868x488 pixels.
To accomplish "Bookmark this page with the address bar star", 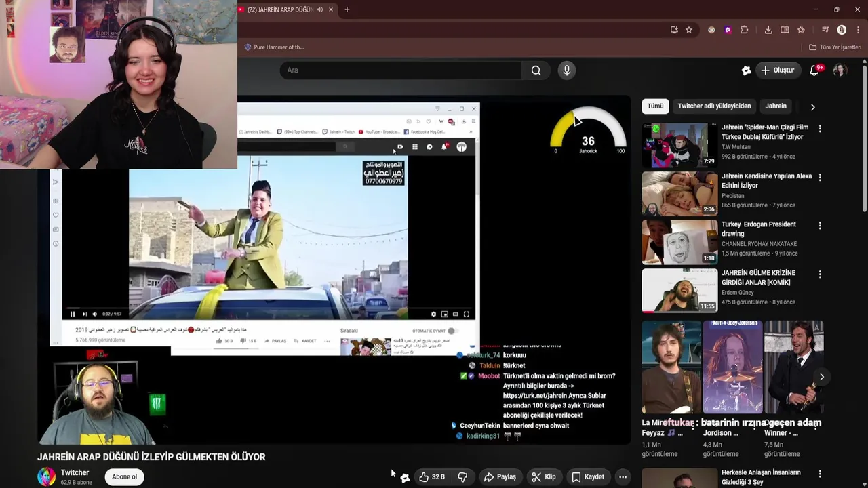I will [x=689, y=30].
